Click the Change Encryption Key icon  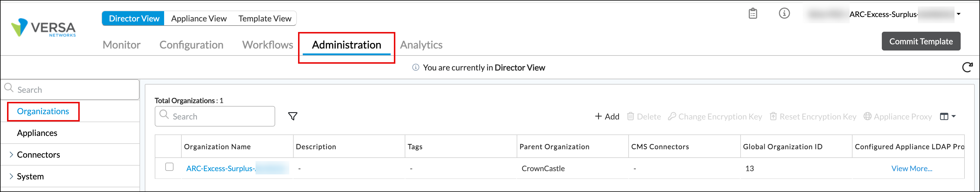(x=672, y=116)
